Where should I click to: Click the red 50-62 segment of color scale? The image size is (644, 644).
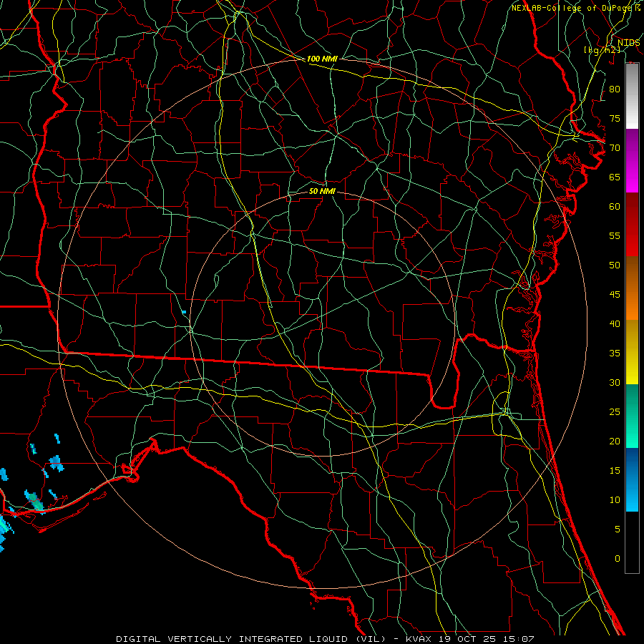click(632, 225)
